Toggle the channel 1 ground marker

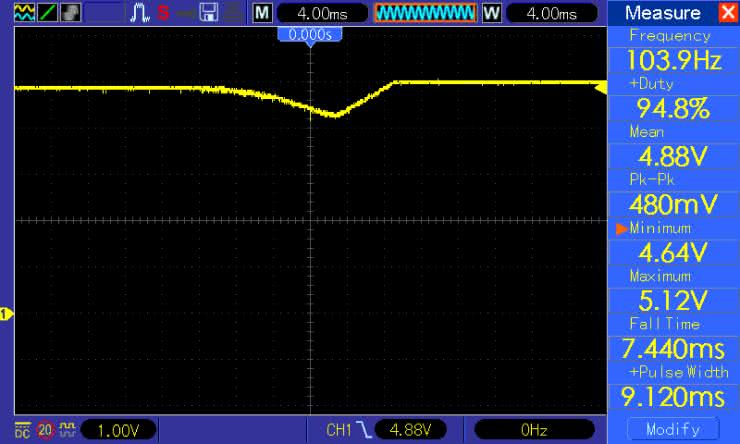(x=6, y=314)
